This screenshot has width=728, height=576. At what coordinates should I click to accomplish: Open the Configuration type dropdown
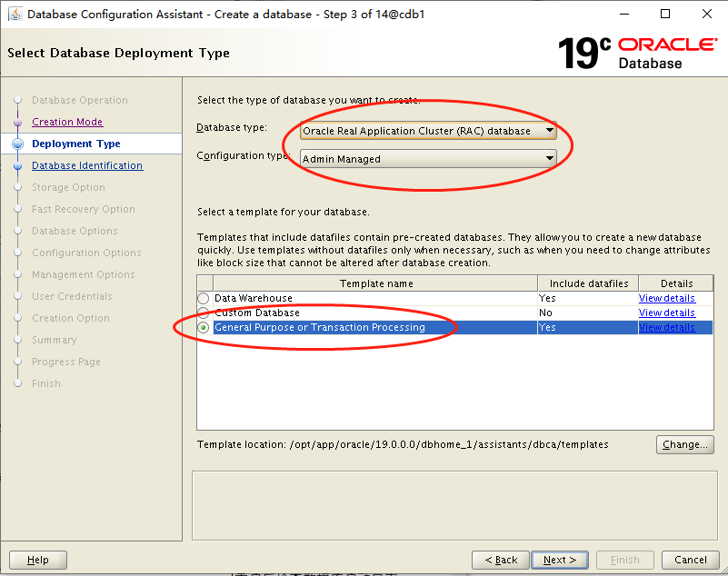coord(428,159)
